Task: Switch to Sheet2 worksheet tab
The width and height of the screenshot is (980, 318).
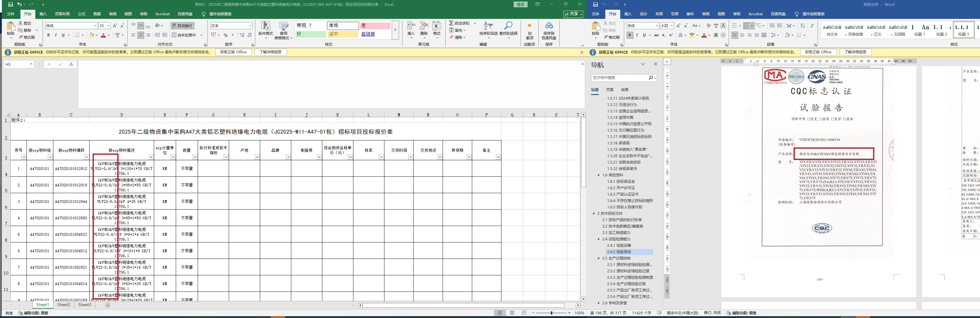Action: [64, 305]
